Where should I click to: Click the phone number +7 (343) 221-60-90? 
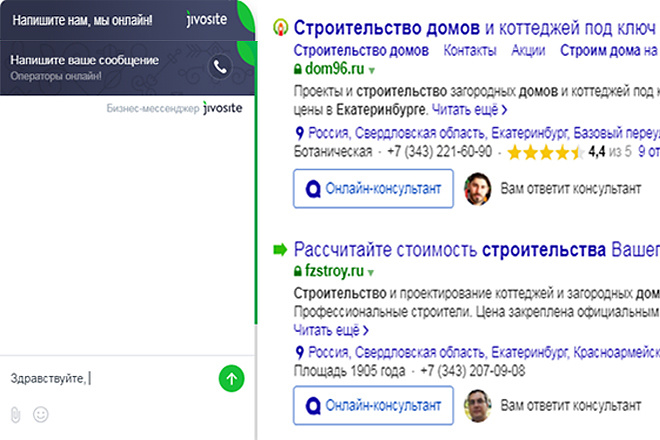coord(439,152)
